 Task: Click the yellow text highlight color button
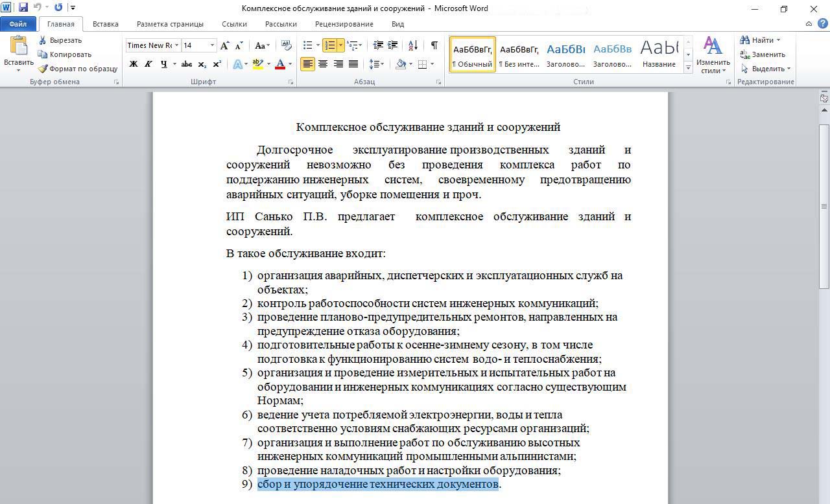coord(257,64)
